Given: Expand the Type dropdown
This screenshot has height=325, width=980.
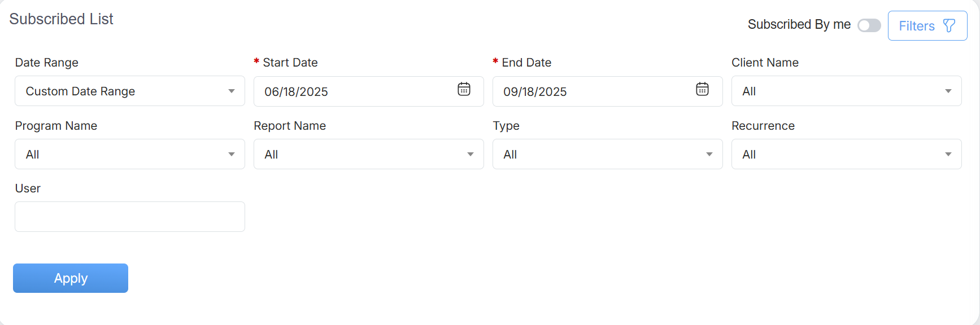Looking at the screenshot, I should pos(709,155).
